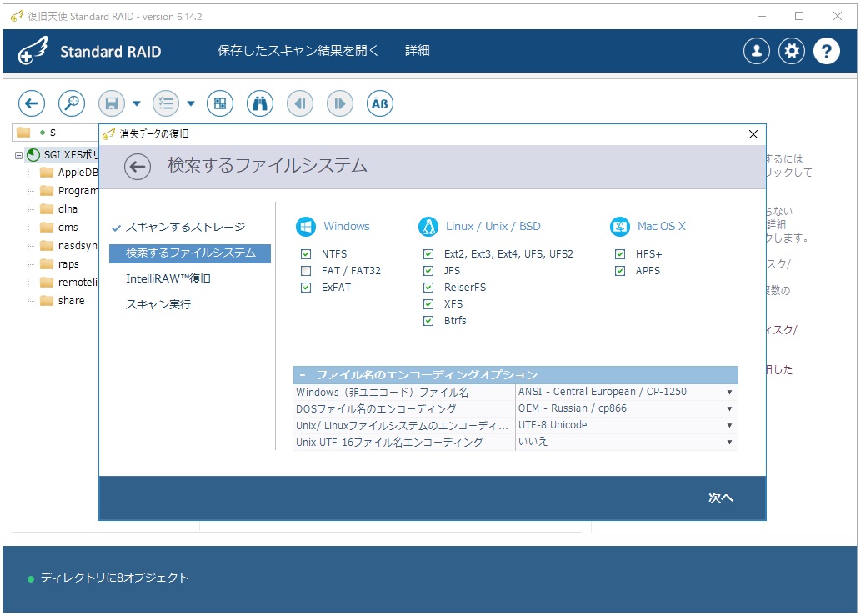This screenshot has height=616, width=861.
Task: Open the help question mark icon
Action: tap(826, 51)
